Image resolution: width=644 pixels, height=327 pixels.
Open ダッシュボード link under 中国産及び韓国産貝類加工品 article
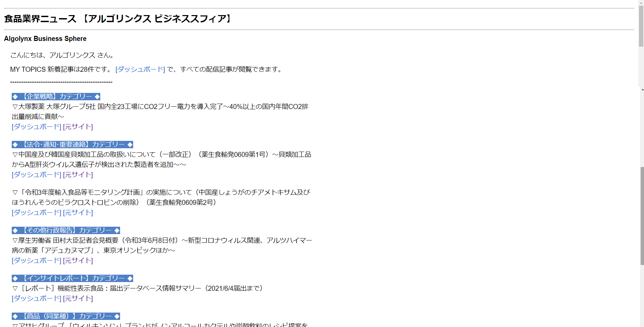(37, 175)
